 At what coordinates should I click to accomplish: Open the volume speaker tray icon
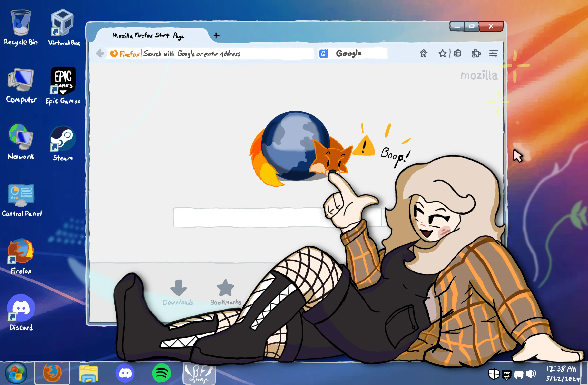point(531,374)
